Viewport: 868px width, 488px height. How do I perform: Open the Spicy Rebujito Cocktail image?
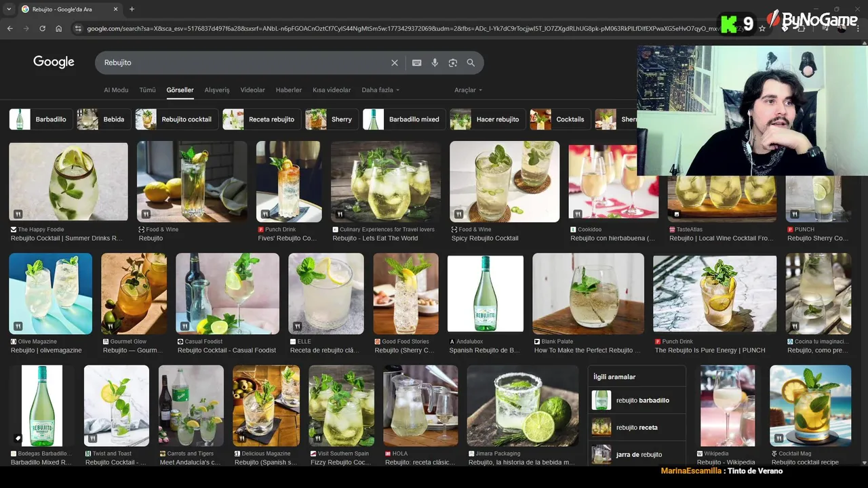coord(505,181)
